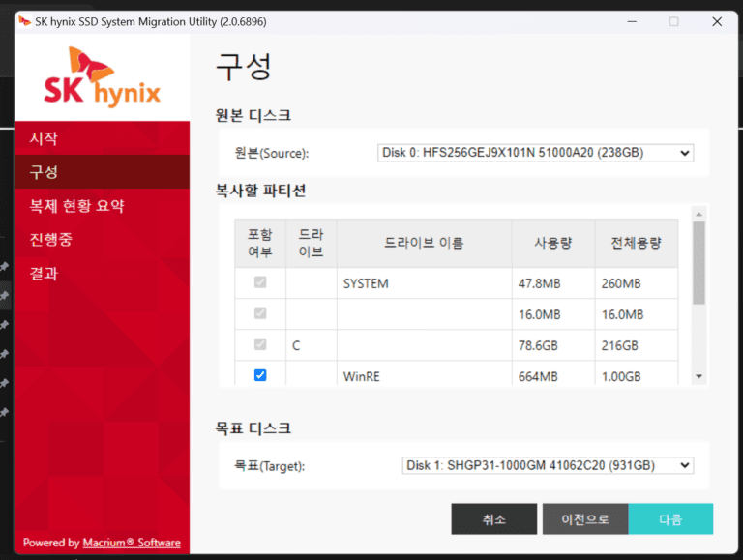Uncheck the WinRE partition checkbox
This screenshot has width=743, height=560.
tap(260, 375)
